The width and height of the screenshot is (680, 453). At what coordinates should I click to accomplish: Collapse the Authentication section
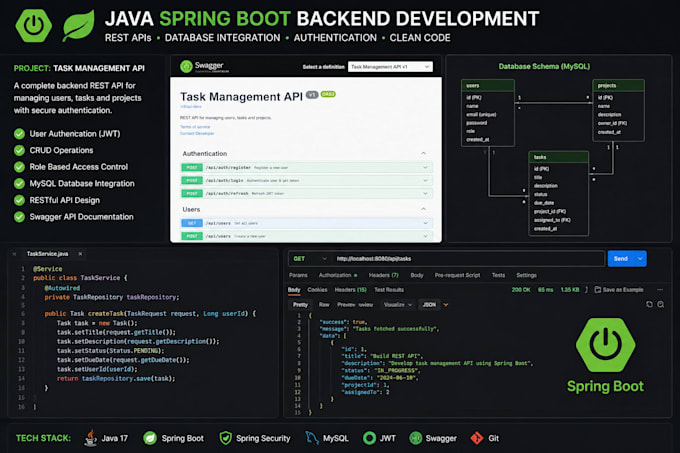[423, 153]
